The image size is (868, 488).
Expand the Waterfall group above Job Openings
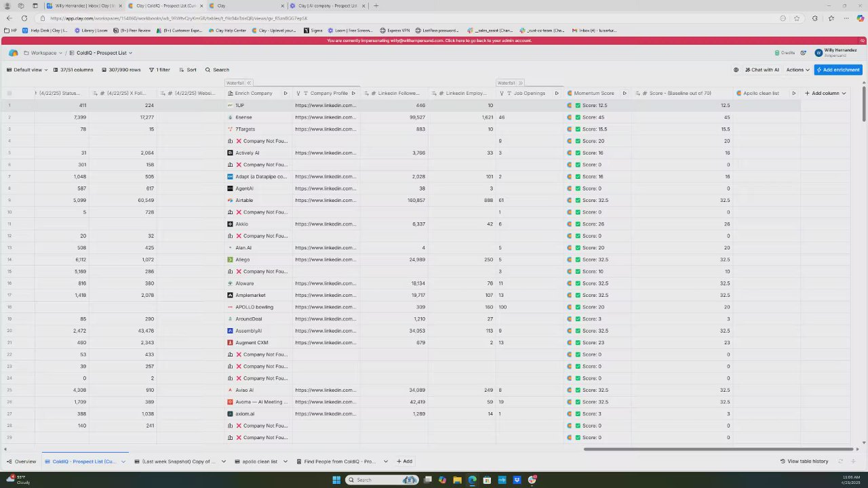pos(520,83)
